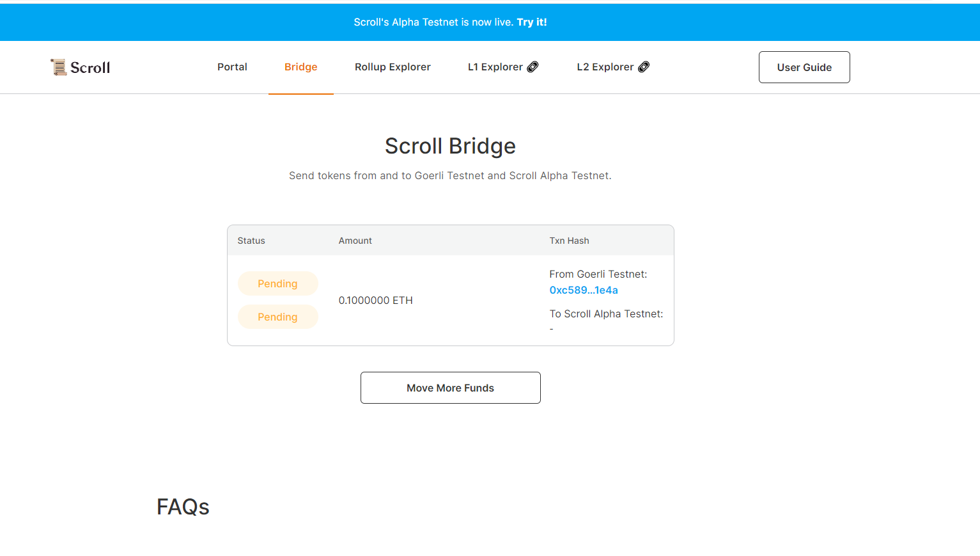Click the L2 Explorer link icon
This screenshot has width=980, height=556.
pyautogui.click(x=644, y=67)
